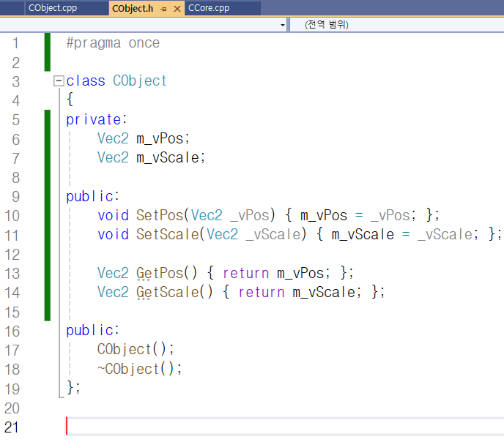The width and height of the screenshot is (504, 442).
Task: Click the Vec2 type on line 6
Action: 113,138
